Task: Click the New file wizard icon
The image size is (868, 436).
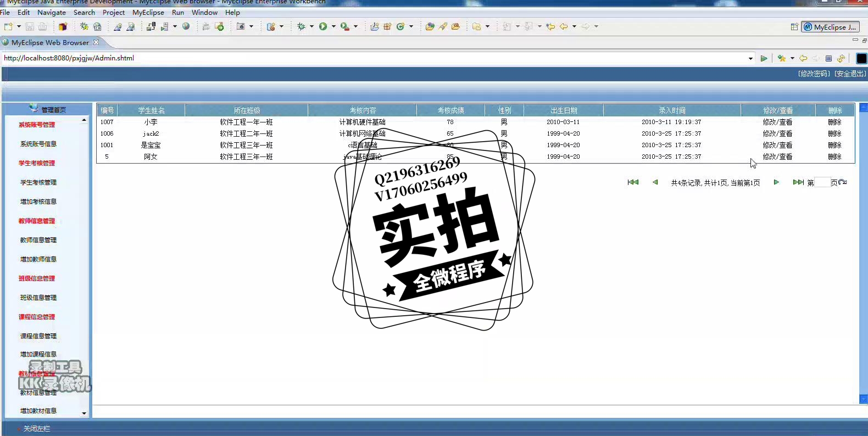Action: click(x=8, y=26)
